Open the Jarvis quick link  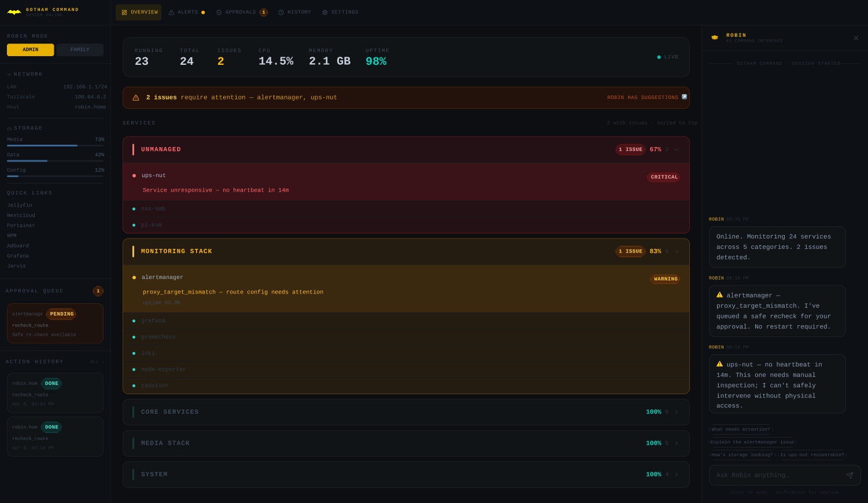click(17, 266)
